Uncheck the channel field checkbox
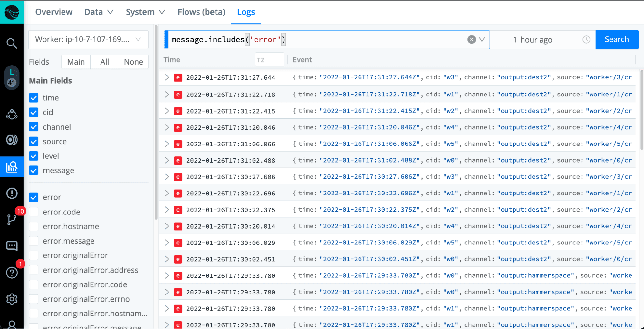This screenshot has height=329, width=644. click(34, 127)
